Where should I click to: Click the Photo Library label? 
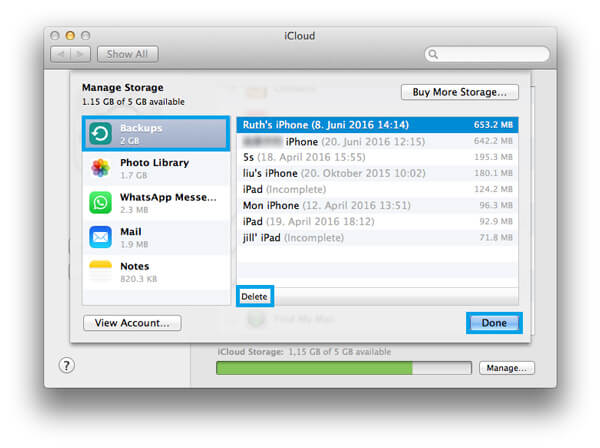[155, 163]
